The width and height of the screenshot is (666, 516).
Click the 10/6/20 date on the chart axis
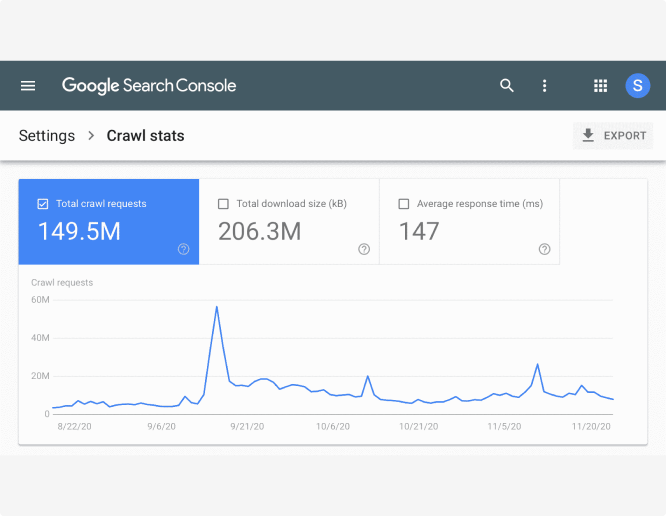[x=333, y=426]
